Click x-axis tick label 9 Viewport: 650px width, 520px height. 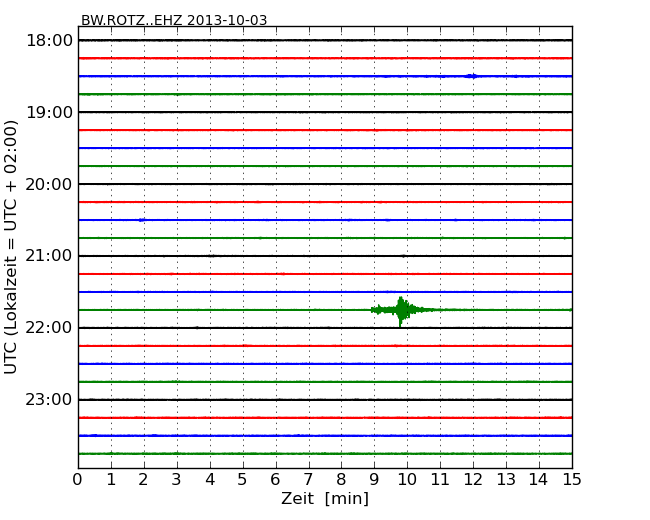click(374, 480)
